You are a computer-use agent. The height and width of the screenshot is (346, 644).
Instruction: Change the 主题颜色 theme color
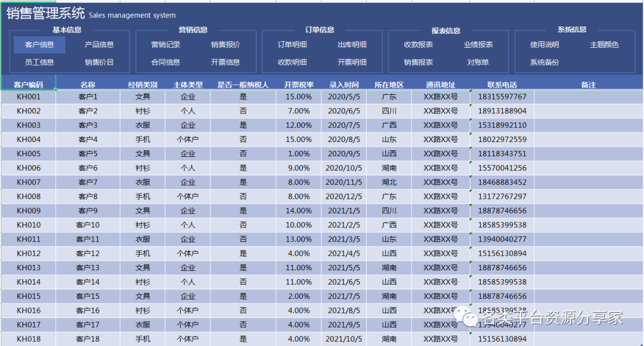tap(604, 45)
